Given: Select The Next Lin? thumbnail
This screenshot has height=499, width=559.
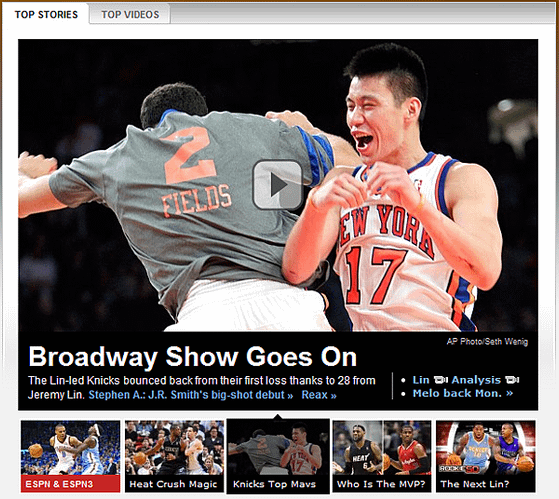Looking at the screenshot, I should click(x=486, y=456).
